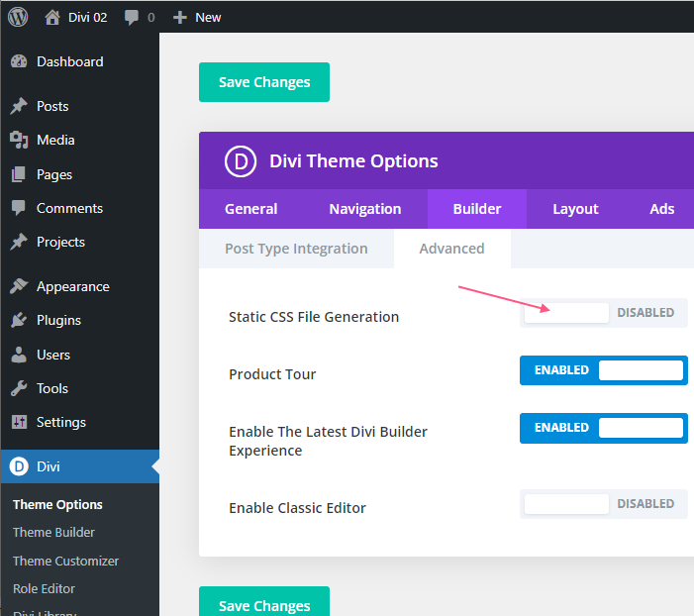Click New in the admin bar
The image size is (694, 616).
[x=208, y=17]
